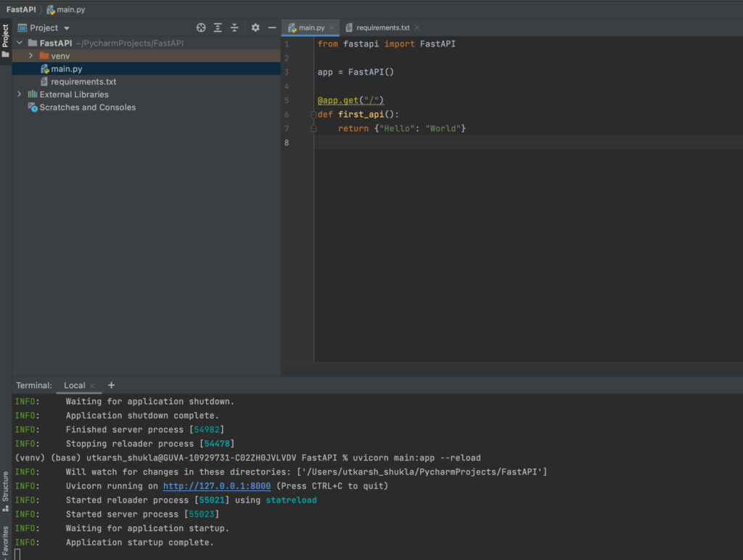Hide the Project panel with minimize icon
743x560 pixels.
click(272, 28)
